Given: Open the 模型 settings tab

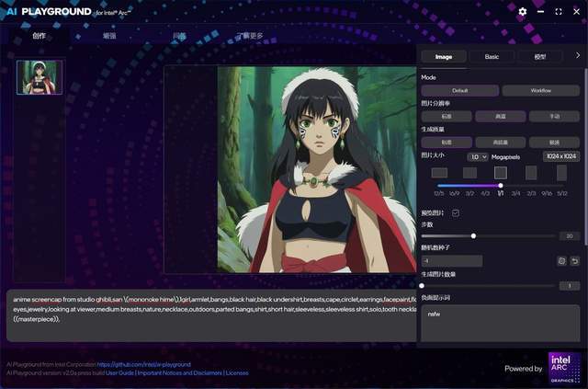Looking at the screenshot, I should pos(539,57).
